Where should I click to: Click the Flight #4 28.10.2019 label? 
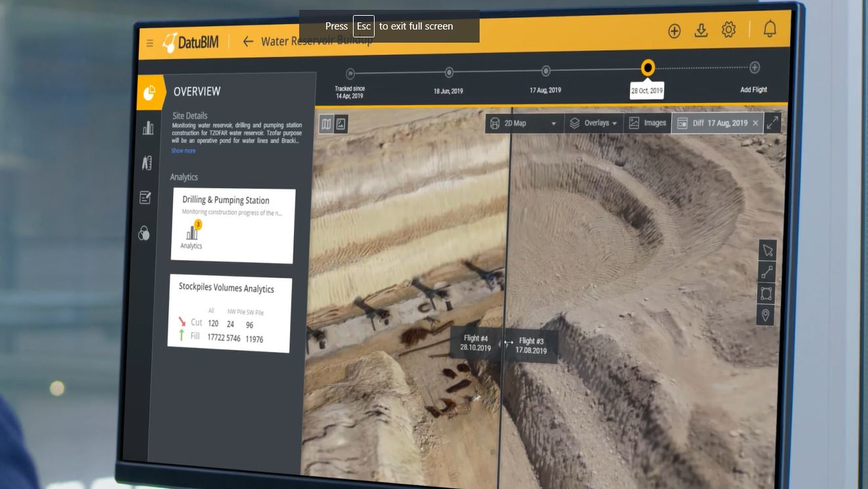[x=476, y=343]
